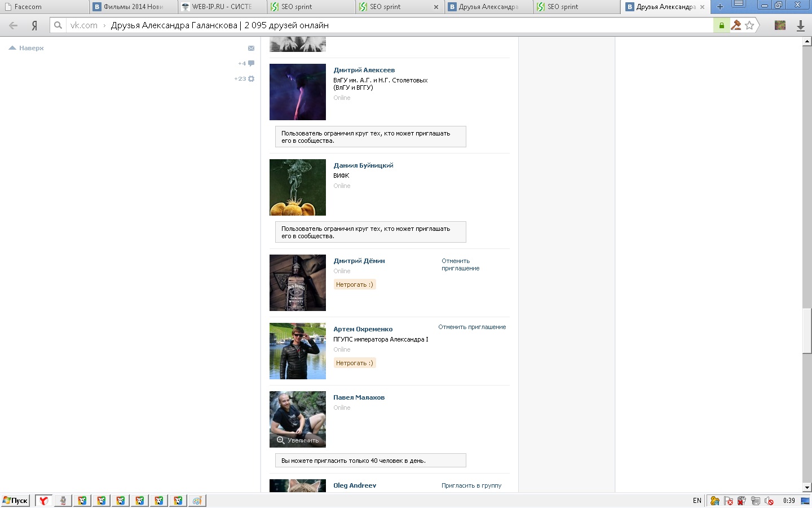
Task: Click the envelope messages icon in sidebar
Action: (251, 48)
